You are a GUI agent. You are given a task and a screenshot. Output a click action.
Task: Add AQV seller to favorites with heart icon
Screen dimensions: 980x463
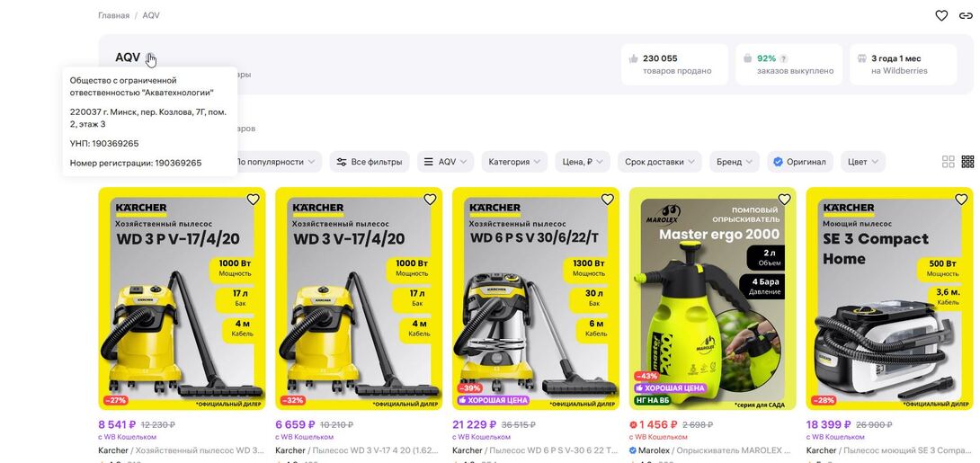pos(941,15)
